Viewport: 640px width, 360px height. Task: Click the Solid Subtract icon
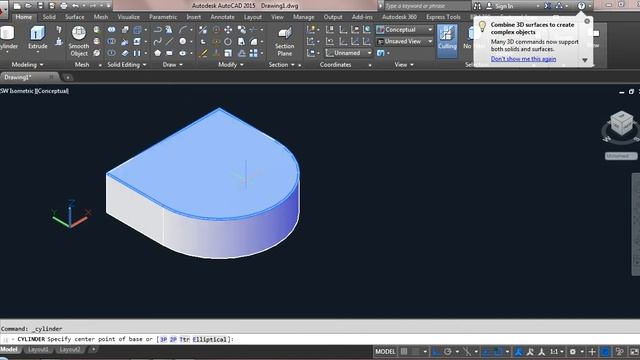click(111, 41)
